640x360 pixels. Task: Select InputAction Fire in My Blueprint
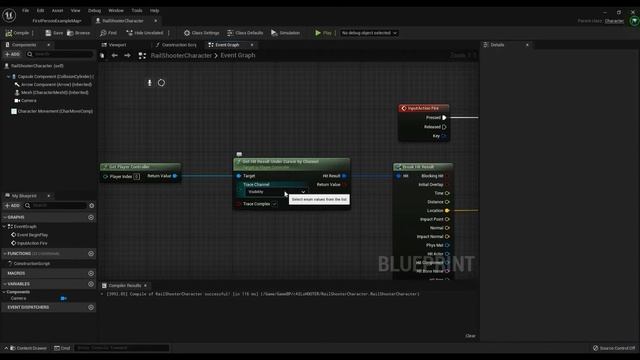(x=29, y=243)
